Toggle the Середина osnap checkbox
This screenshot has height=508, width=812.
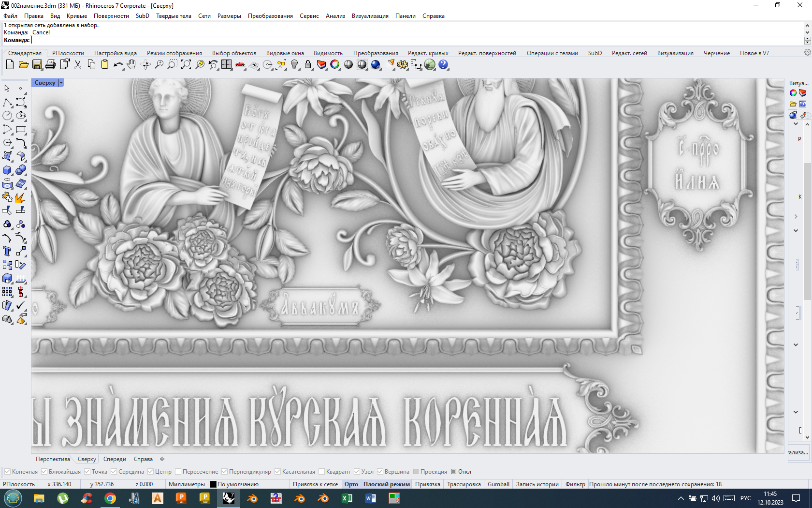(x=114, y=472)
